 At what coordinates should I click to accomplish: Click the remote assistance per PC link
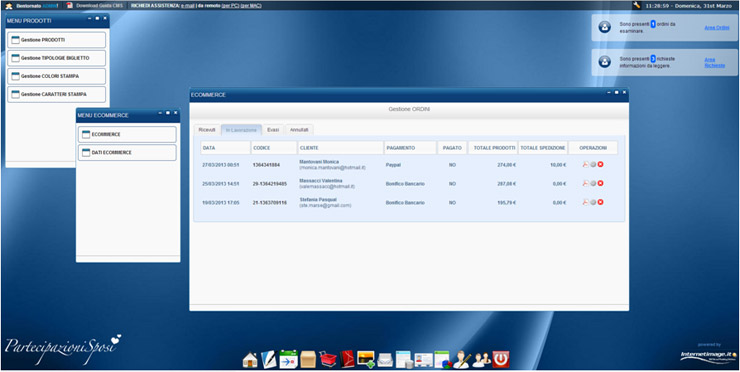(231, 6)
